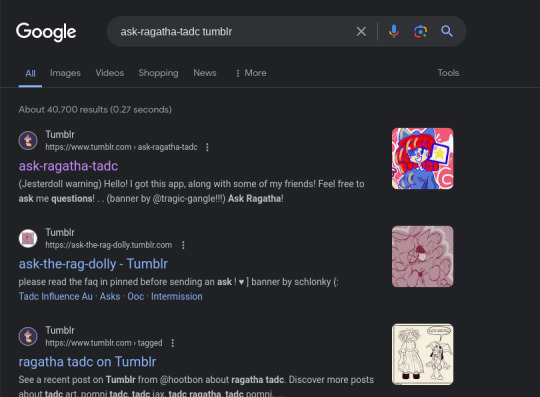
Task: Open options menu for ask-the-rag-dolly result
Action: [x=183, y=245]
